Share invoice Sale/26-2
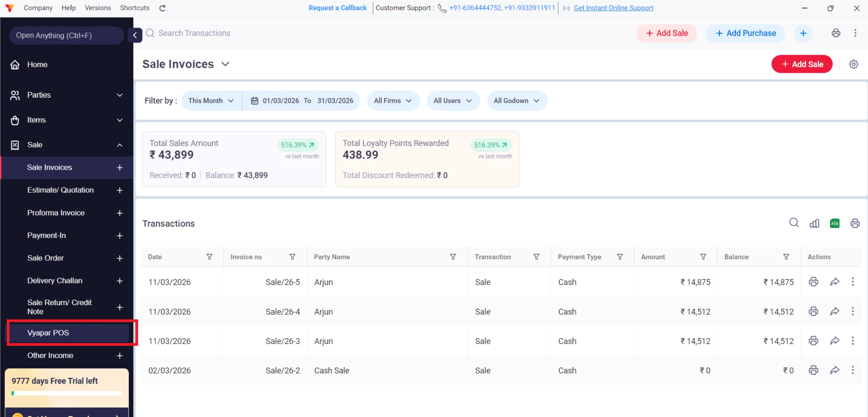Image resolution: width=868 pixels, height=417 pixels. (834, 370)
